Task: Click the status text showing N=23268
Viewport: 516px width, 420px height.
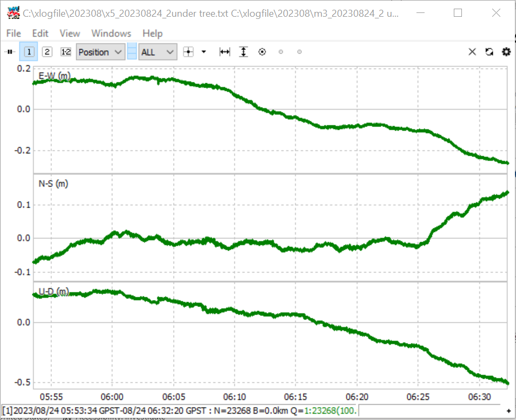Action: (x=232, y=411)
